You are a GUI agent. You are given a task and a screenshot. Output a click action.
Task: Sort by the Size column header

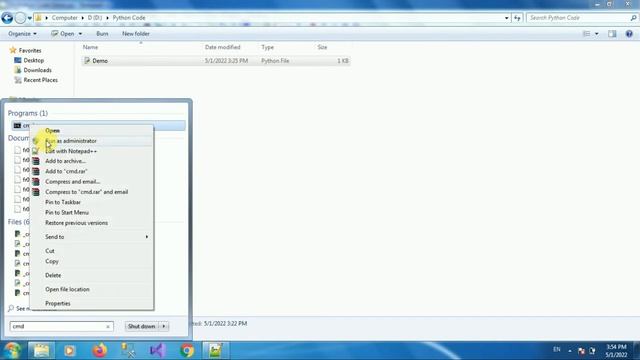tap(322, 47)
